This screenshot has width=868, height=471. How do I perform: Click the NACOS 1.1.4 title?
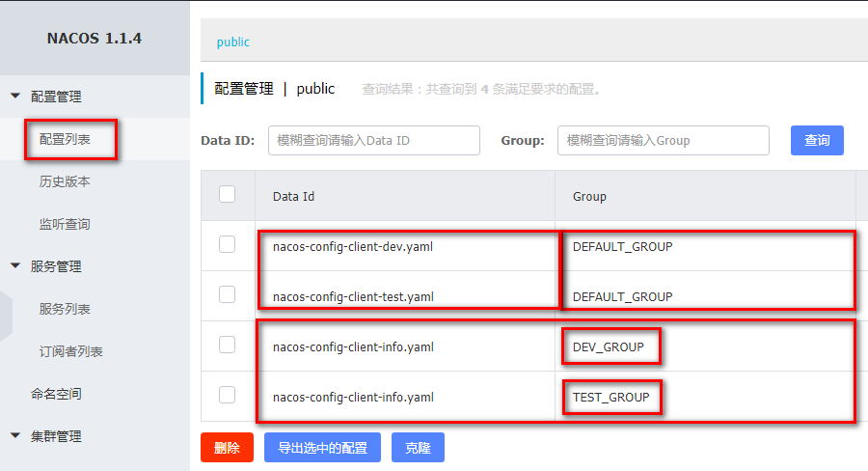pos(95,39)
